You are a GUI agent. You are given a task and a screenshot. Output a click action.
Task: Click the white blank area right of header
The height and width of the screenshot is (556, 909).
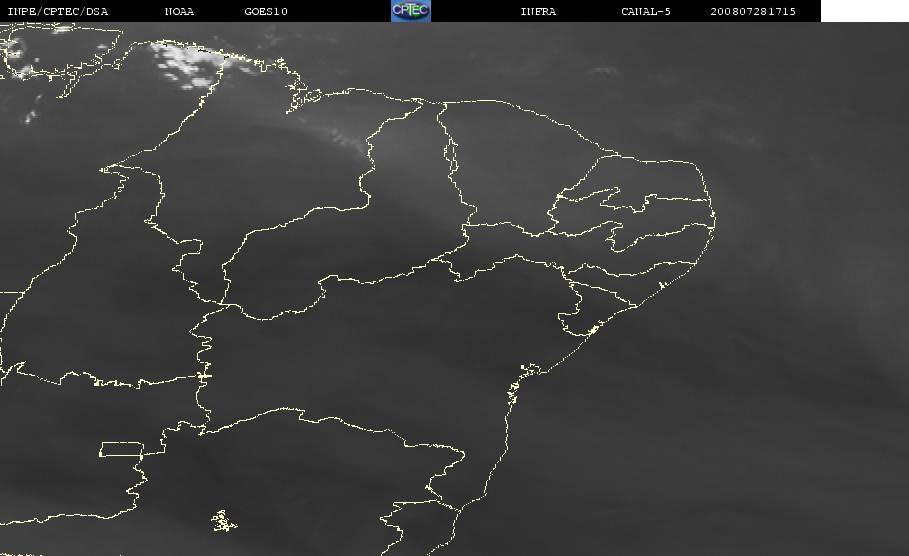pyautogui.click(x=864, y=11)
